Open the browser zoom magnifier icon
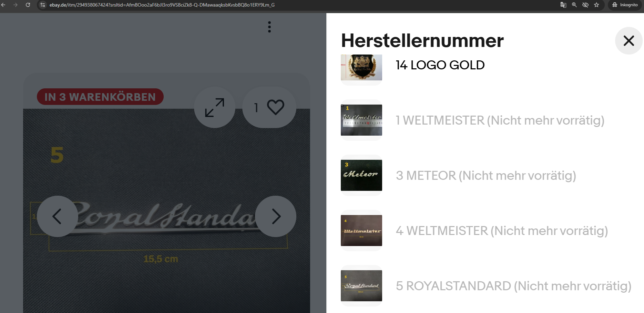Viewport: 644px width, 313px height. pos(574,5)
